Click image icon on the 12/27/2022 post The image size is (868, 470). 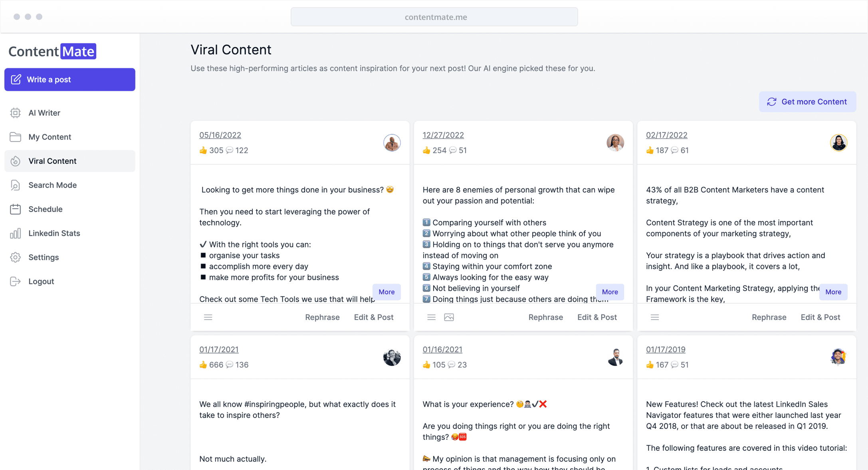tap(449, 317)
